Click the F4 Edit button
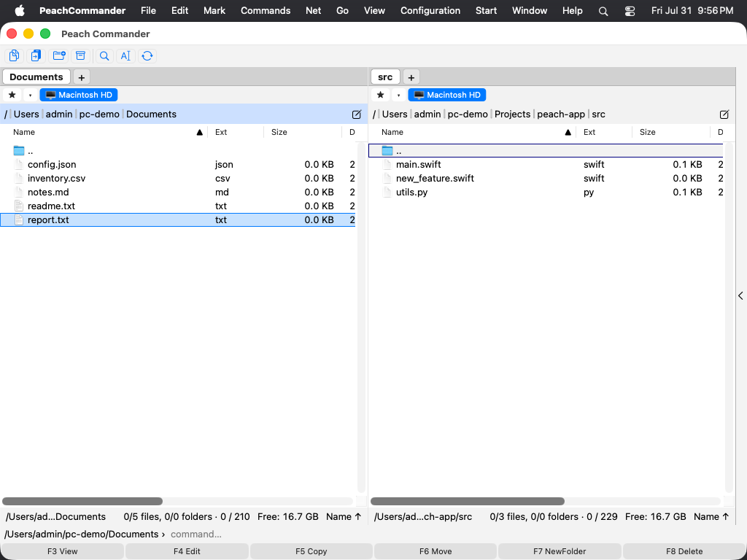 point(187,551)
